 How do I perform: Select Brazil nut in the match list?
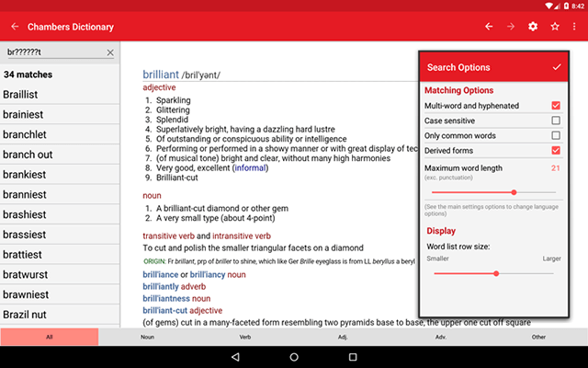pyautogui.click(x=60, y=315)
